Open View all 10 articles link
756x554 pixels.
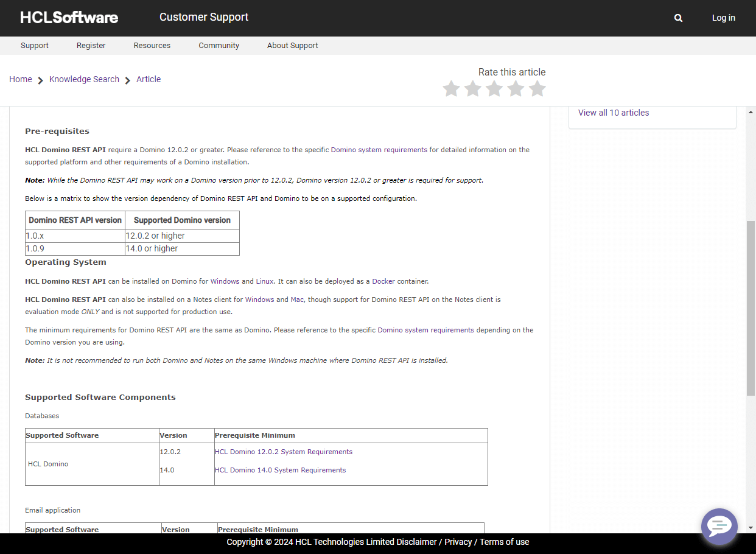[x=614, y=113]
